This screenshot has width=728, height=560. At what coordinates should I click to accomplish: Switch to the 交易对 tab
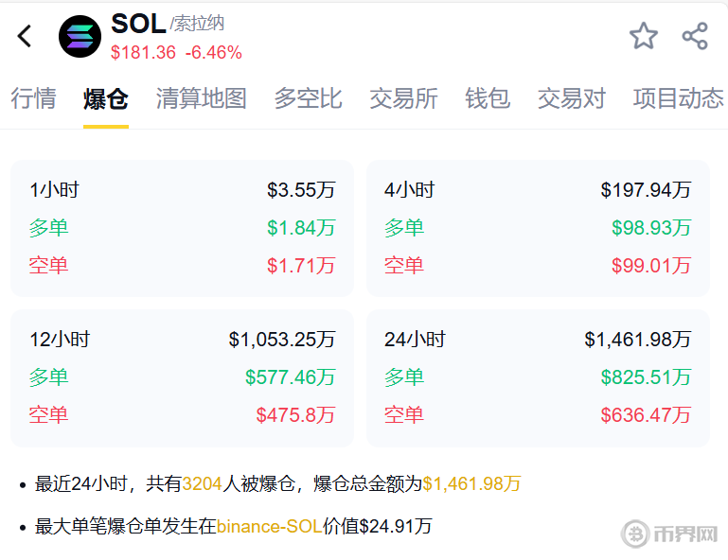coord(571,98)
